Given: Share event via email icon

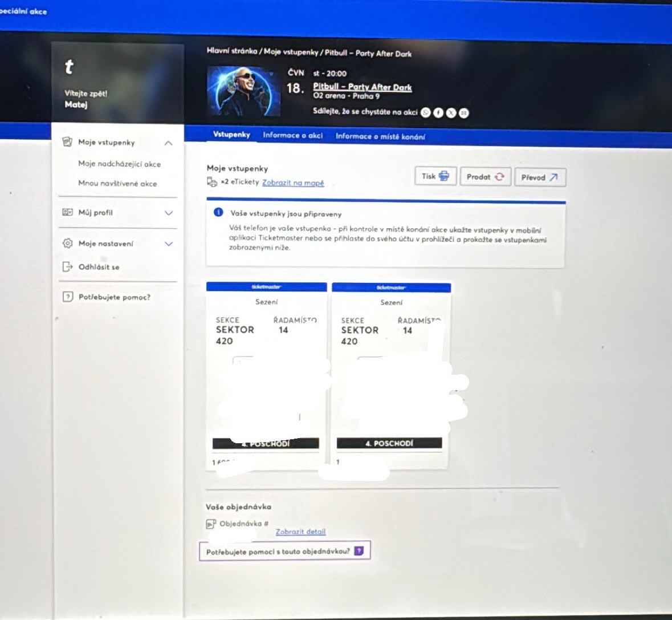Looking at the screenshot, I should 464,113.
